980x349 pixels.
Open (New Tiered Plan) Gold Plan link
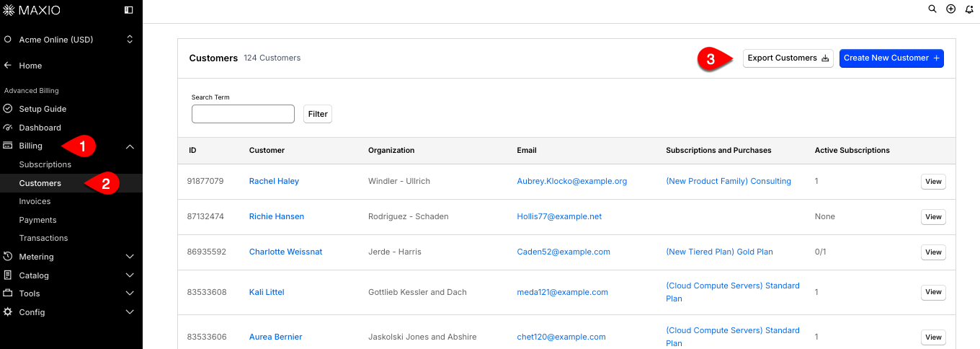tap(719, 252)
